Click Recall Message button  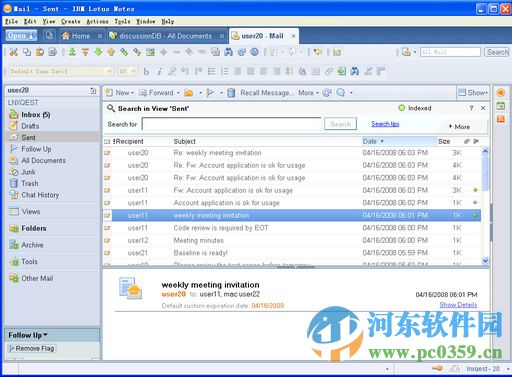(x=267, y=93)
